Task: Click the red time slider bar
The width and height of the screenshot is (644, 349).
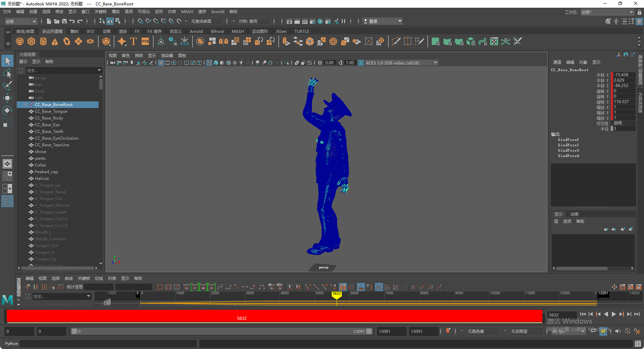Action: (275, 316)
